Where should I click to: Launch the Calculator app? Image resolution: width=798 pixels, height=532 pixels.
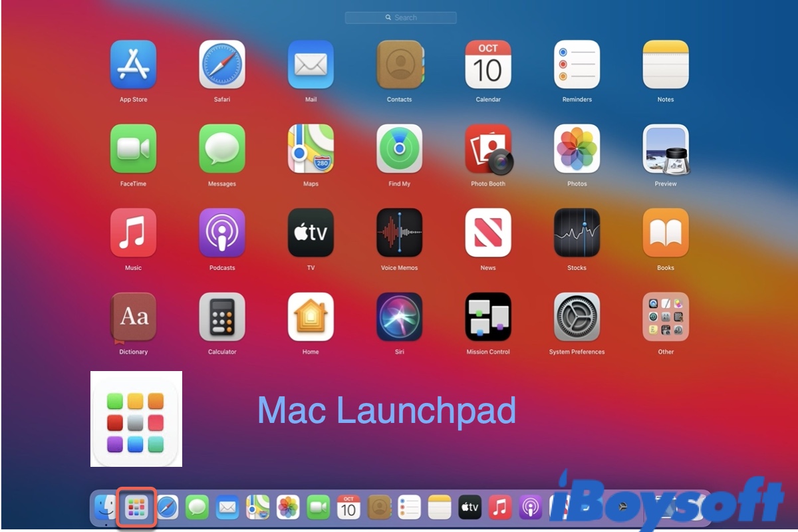click(222, 317)
